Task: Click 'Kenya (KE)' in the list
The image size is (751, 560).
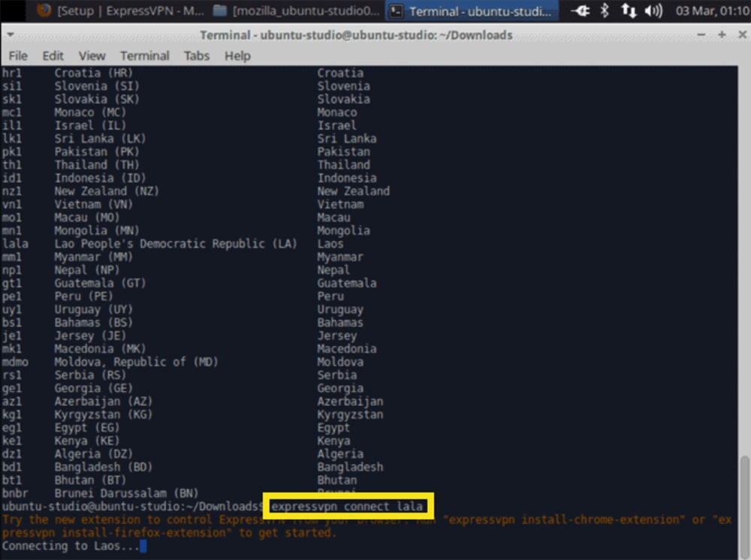Action: (86, 441)
